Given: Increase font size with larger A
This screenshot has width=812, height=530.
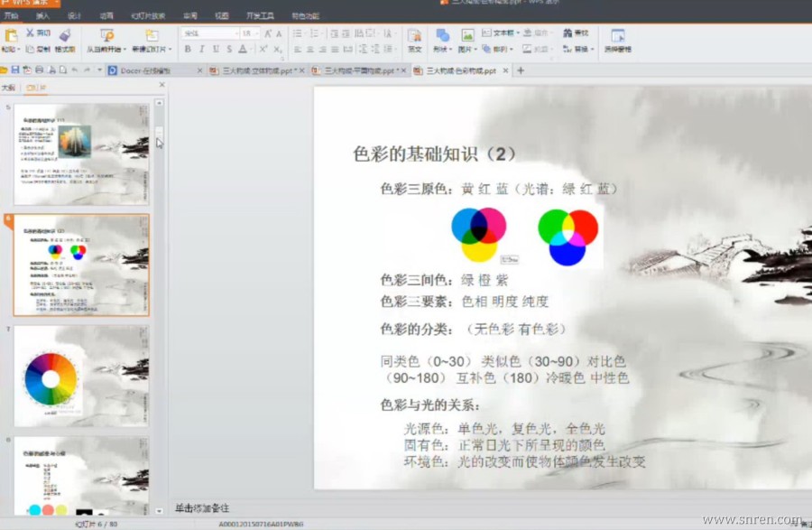Looking at the screenshot, I should pyautogui.click(x=268, y=33).
